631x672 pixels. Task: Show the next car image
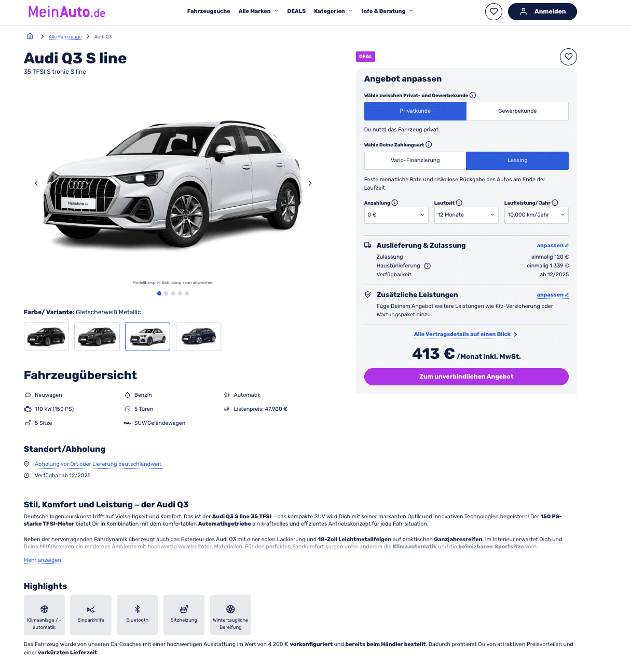point(310,183)
